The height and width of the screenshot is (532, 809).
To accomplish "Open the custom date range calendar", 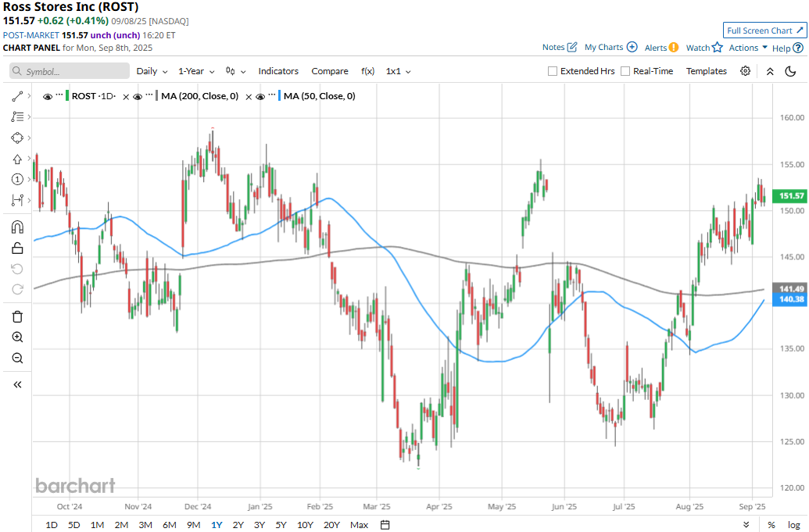I will click(x=385, y=525).
